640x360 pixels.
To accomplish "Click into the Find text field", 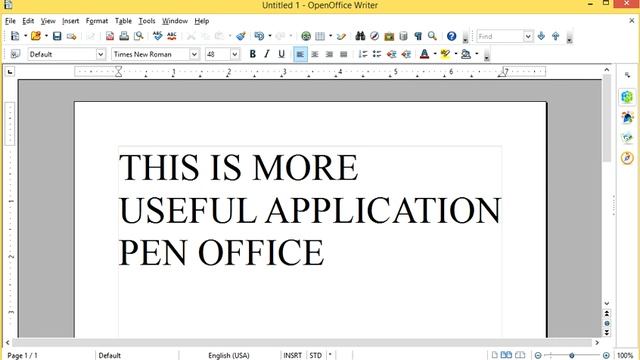I will tap(500, 36).
